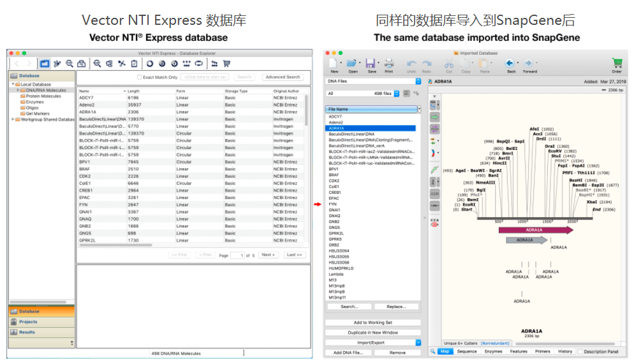Click the Copy icon in SnapGene

pyautogui.click(x=464, y=63)
